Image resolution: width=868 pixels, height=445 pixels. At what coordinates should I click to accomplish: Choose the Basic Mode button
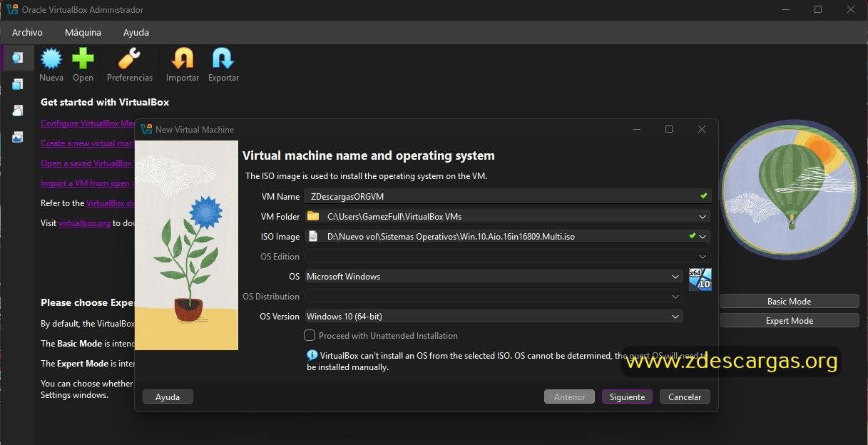pos(789,301)
